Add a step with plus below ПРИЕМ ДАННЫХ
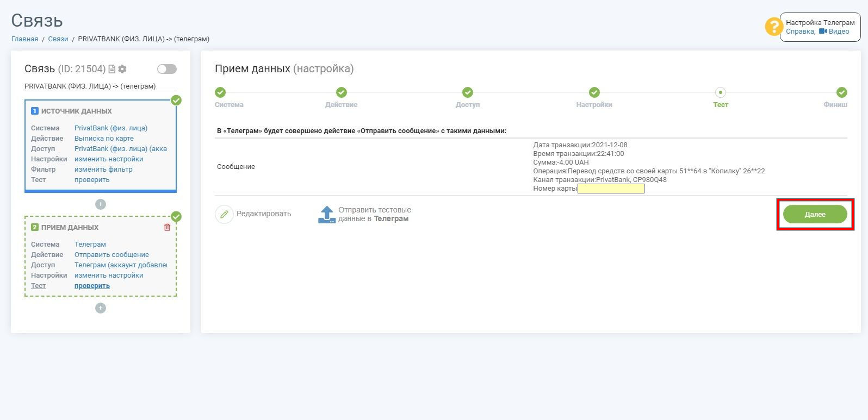868x420 pixels. (101, 308)
